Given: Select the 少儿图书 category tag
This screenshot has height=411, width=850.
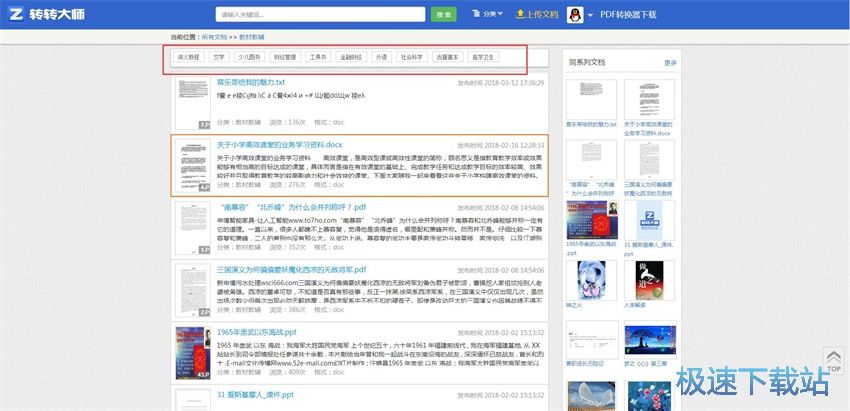Looking at the screenshot, I should pos(249,57).
